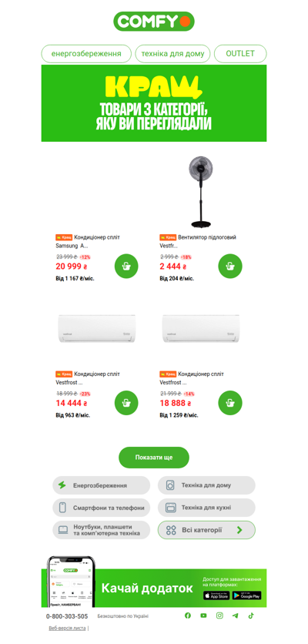Screen dimensions: 308x644
Task: Open the 'Веб-версія листа' link
Action: pos(67,628)
